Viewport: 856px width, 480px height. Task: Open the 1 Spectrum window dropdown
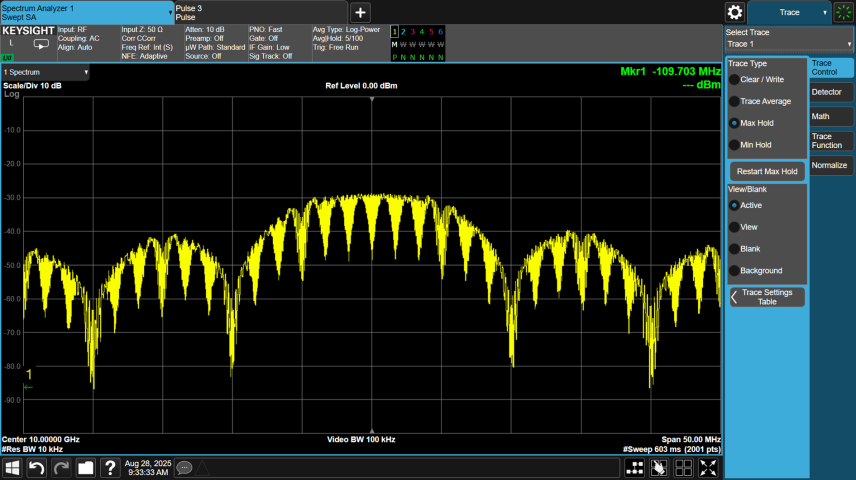(46, 73)
